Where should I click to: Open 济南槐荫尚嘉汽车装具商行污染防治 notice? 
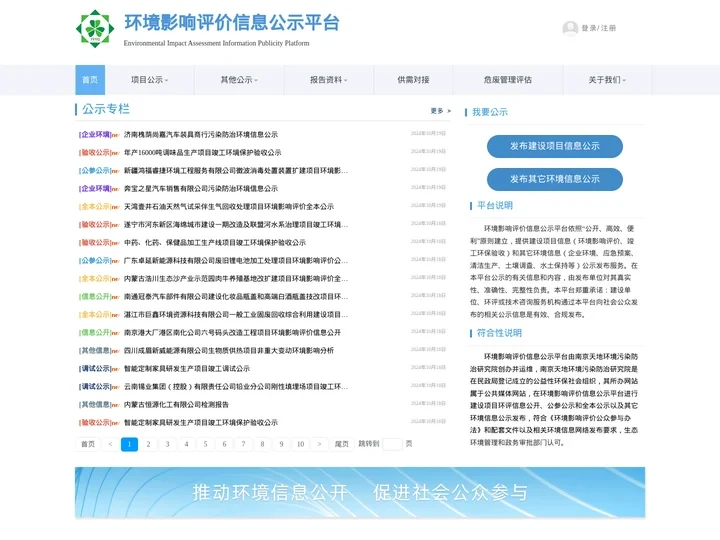coord(201,135)
